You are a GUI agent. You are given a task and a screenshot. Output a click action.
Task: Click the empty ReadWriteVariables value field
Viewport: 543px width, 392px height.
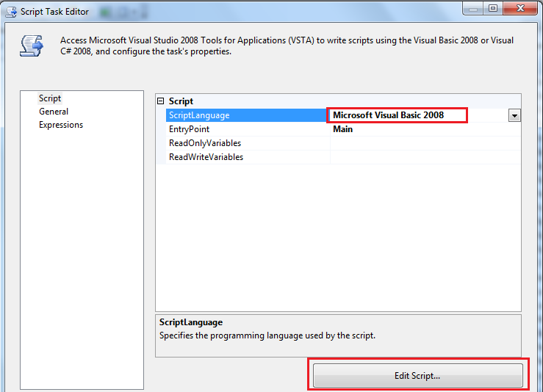(x=425, y=157)
